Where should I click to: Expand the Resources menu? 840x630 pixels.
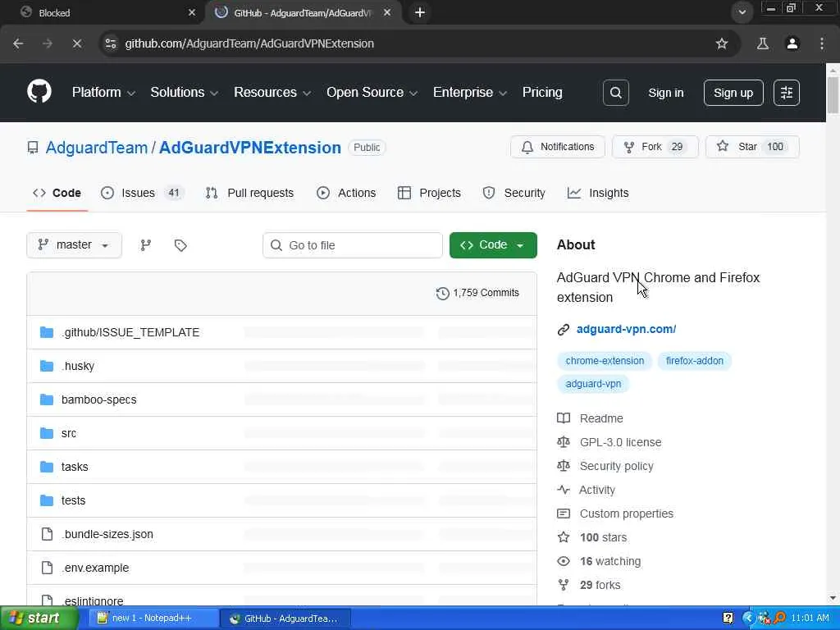tap(272, 92)
